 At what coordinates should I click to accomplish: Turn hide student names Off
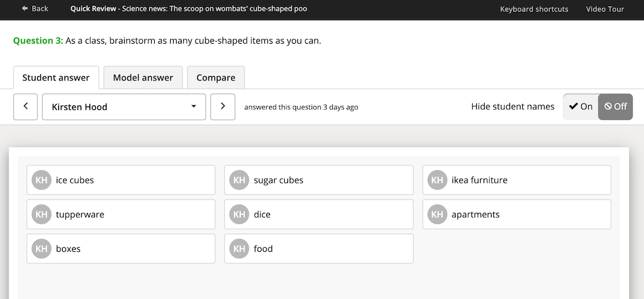tap(615, 107)
